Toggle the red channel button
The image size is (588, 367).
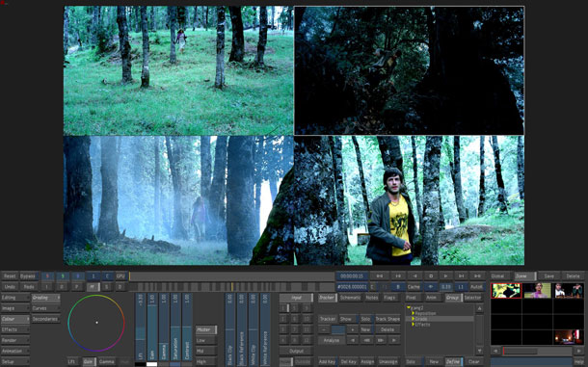click(x=47, y=276)
